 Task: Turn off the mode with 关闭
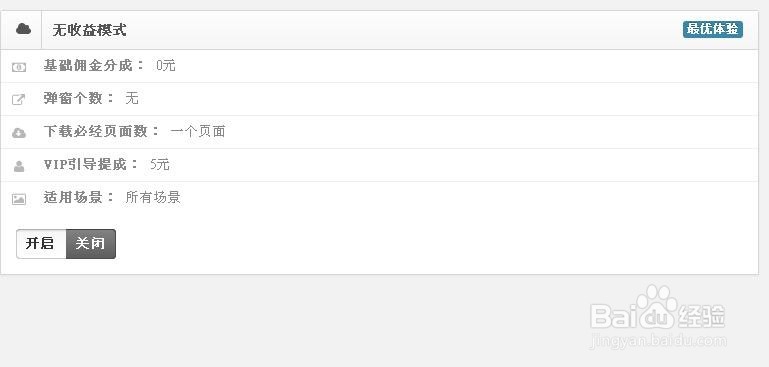click(91, 243)
